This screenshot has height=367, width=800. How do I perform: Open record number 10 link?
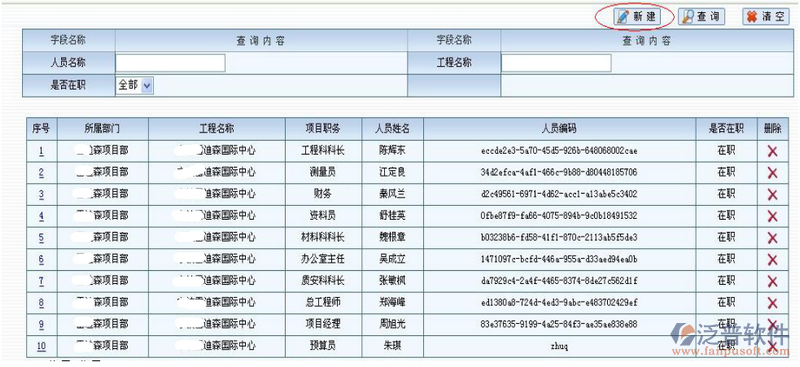[41, 346]
